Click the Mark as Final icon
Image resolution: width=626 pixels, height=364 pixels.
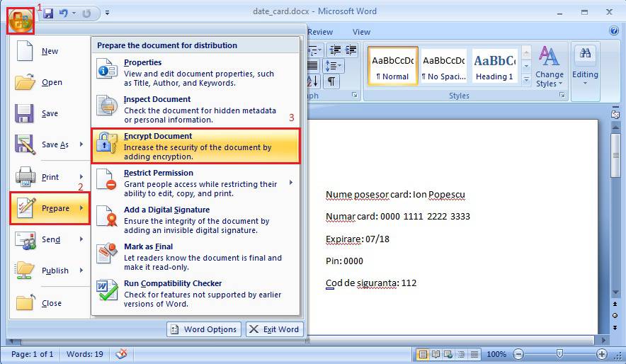107,253
